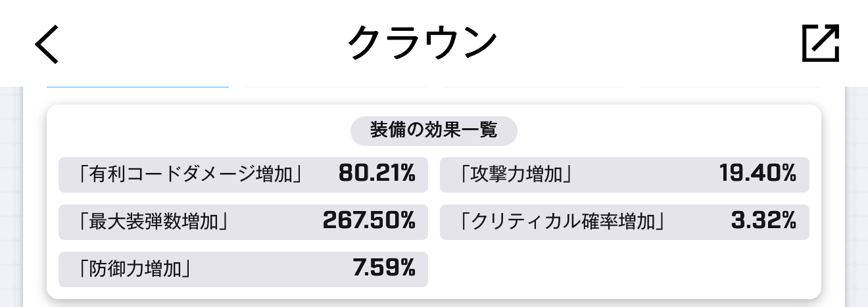
Task: Select the 攻撃力増加 label
Action: (x=515, y=175)
